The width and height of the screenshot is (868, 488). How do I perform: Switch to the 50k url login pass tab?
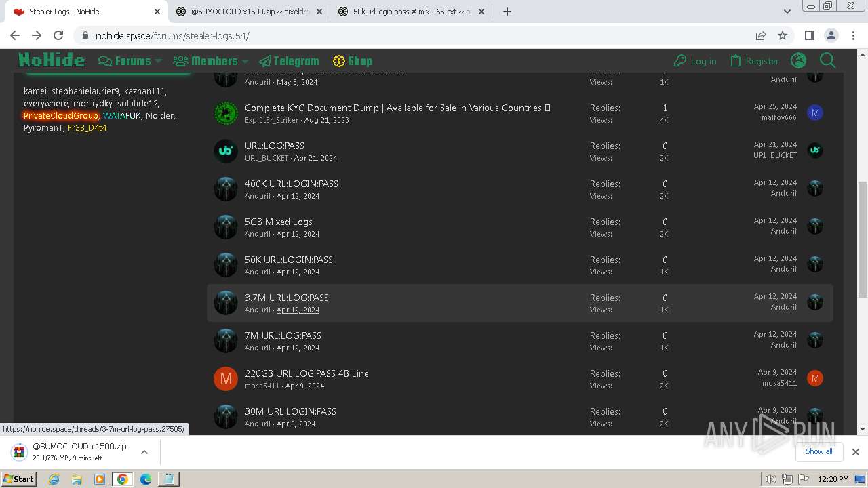(412, 12)
